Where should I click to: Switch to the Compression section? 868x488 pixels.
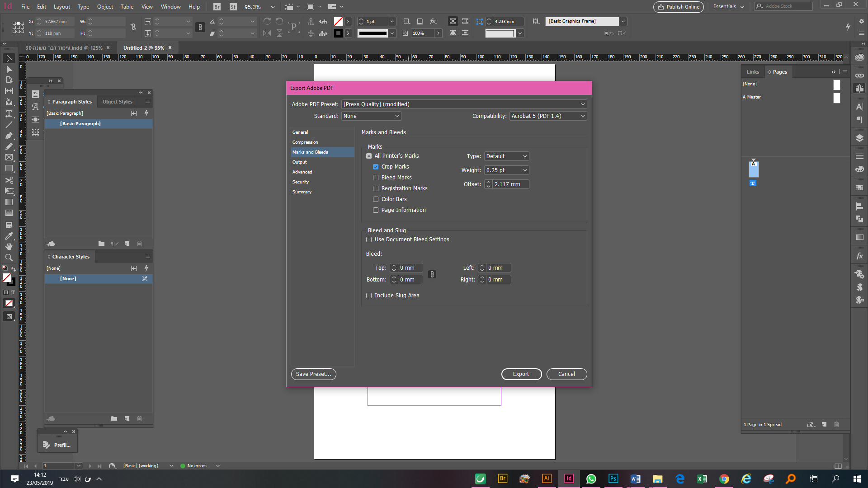[x=305, y=142]
